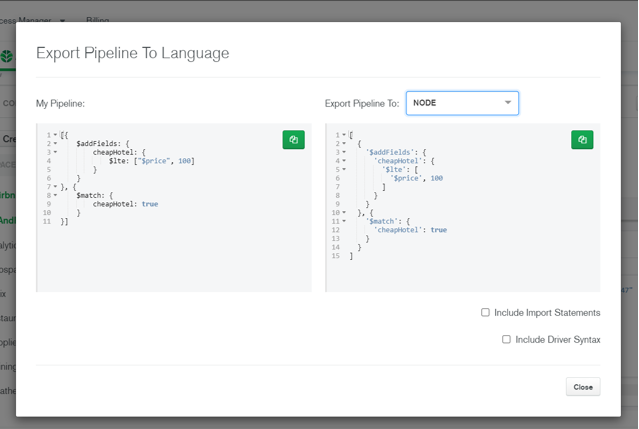Enable Include Import Statements checkbox
Screen dimensions: 639x429
485,312
